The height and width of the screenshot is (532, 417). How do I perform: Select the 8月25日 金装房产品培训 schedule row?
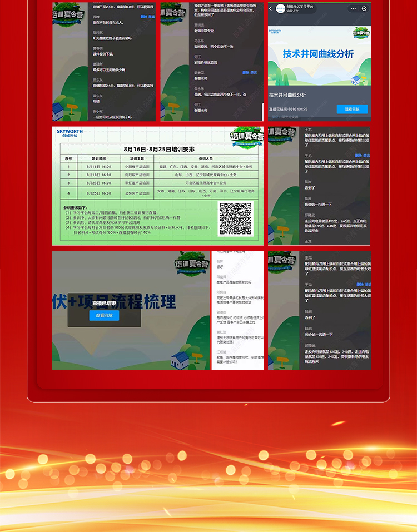[159, 193]
